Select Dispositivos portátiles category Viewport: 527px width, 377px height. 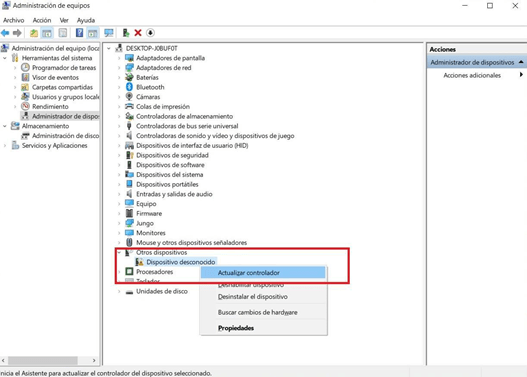point(167,184)
